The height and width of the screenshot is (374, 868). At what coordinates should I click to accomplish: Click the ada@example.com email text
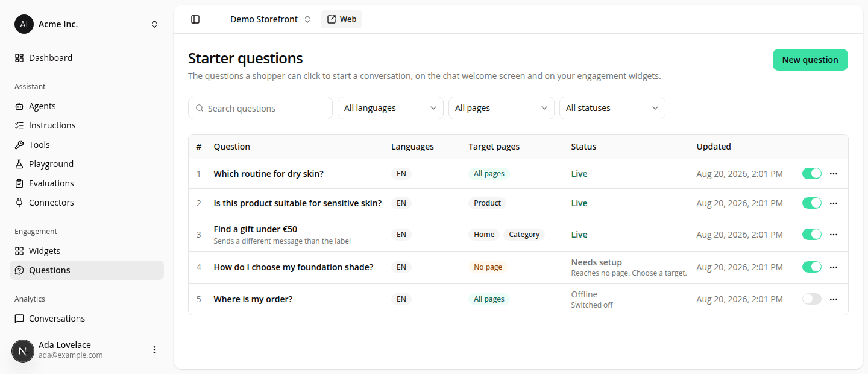click(71, 355)
